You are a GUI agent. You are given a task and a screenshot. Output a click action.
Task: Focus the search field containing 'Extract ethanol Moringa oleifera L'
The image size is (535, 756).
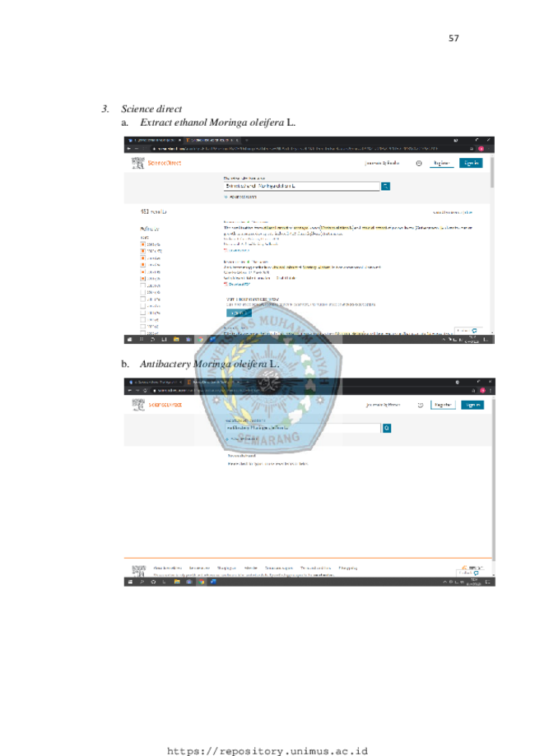click(301, 186)
